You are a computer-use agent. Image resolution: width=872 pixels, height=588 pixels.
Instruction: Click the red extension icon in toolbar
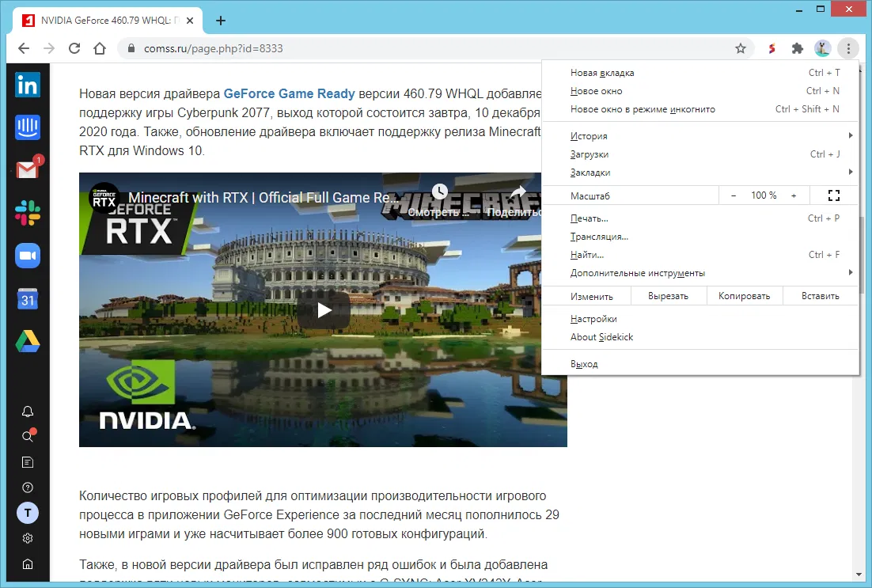coord(772,48)
